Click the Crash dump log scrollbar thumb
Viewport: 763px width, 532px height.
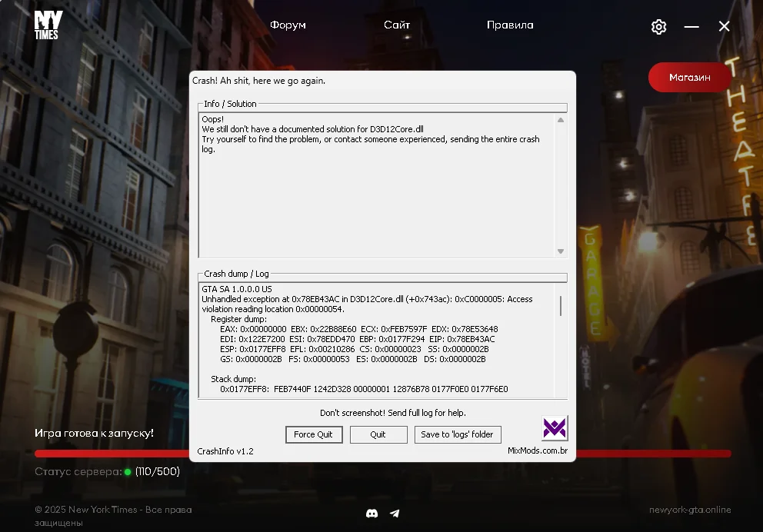pos(561,305)
